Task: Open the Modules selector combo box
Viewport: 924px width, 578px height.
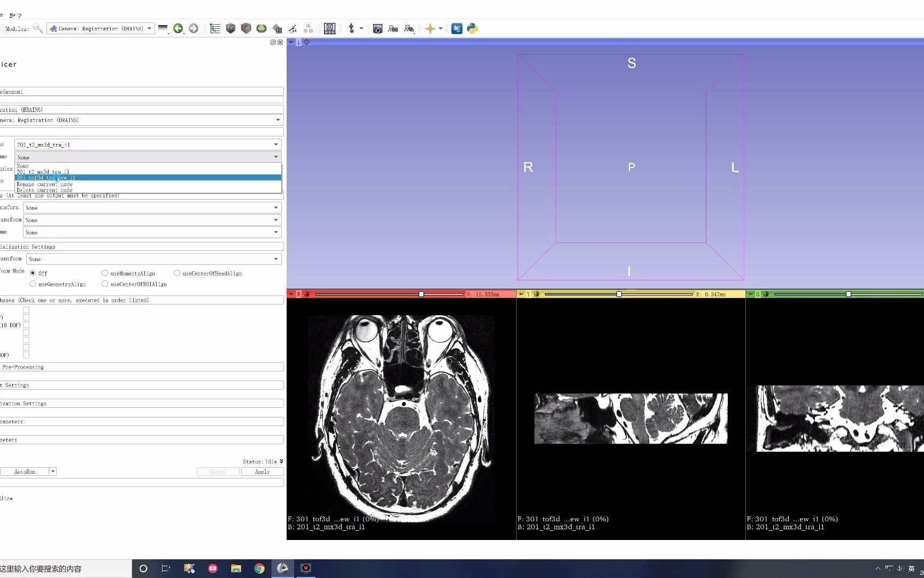Action: pos(101,28)
